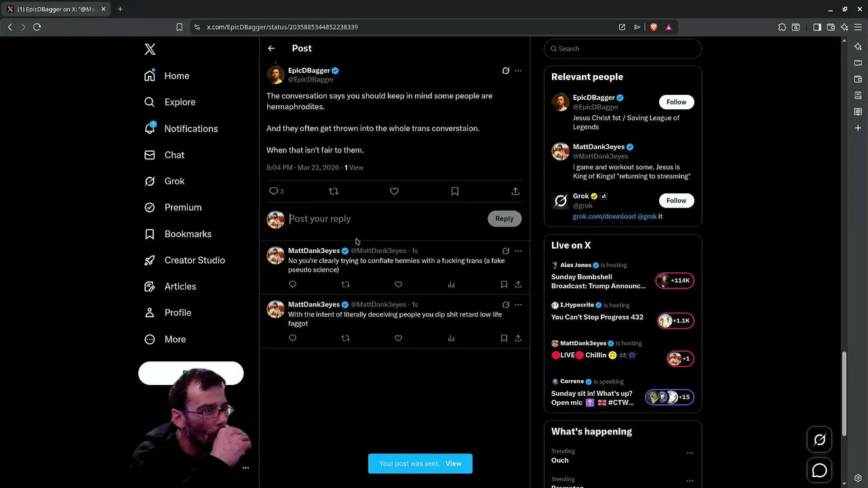This screenshot has height=488, width=868.
Task: Open Bookmarks in the sidebar
Action: pos(178,234)
